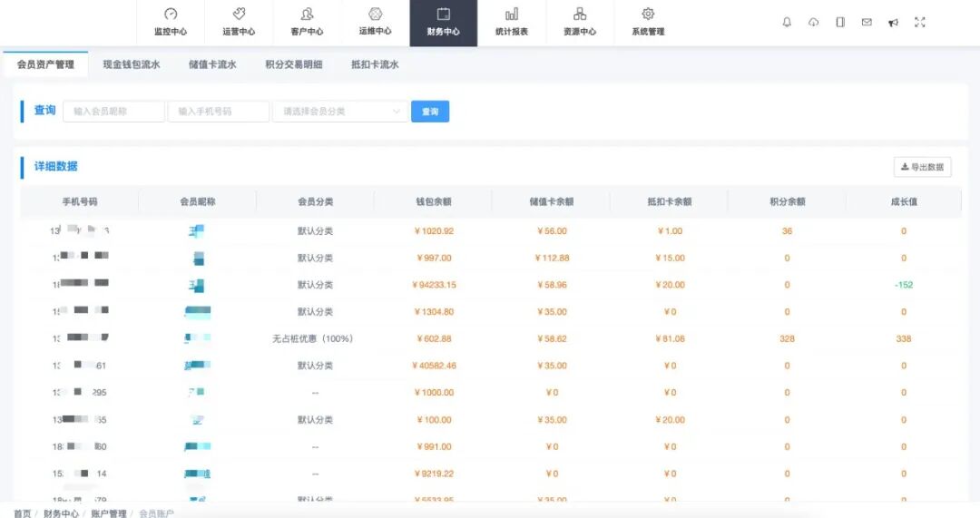
Task: Open the 监控中心 nav icon
Action: pyautogui.click(x=171, y=15)
